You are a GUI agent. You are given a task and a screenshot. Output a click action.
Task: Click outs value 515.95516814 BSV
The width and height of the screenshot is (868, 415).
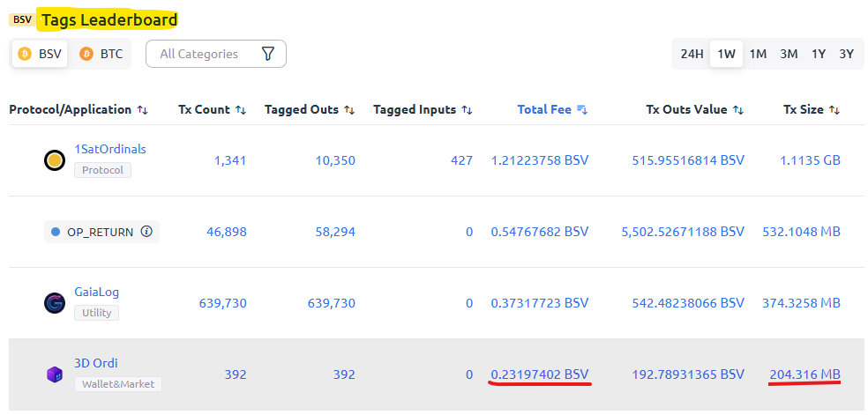tap(688, 160)
